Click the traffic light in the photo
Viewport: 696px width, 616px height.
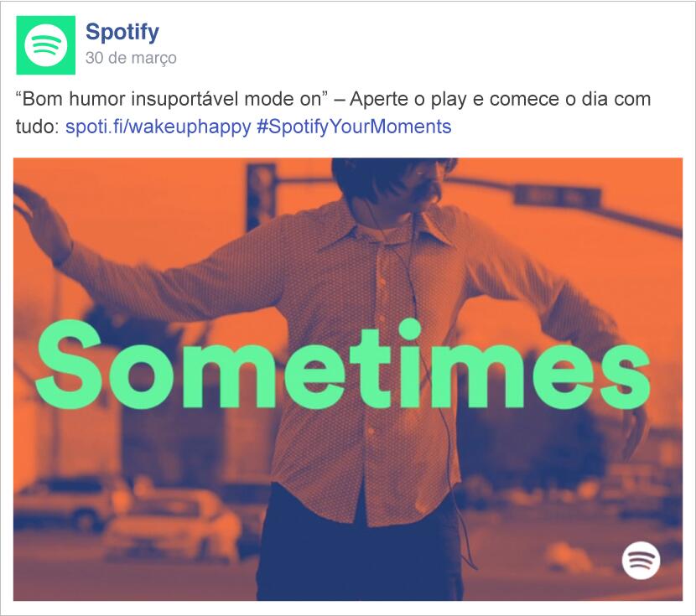pos(261,195)
